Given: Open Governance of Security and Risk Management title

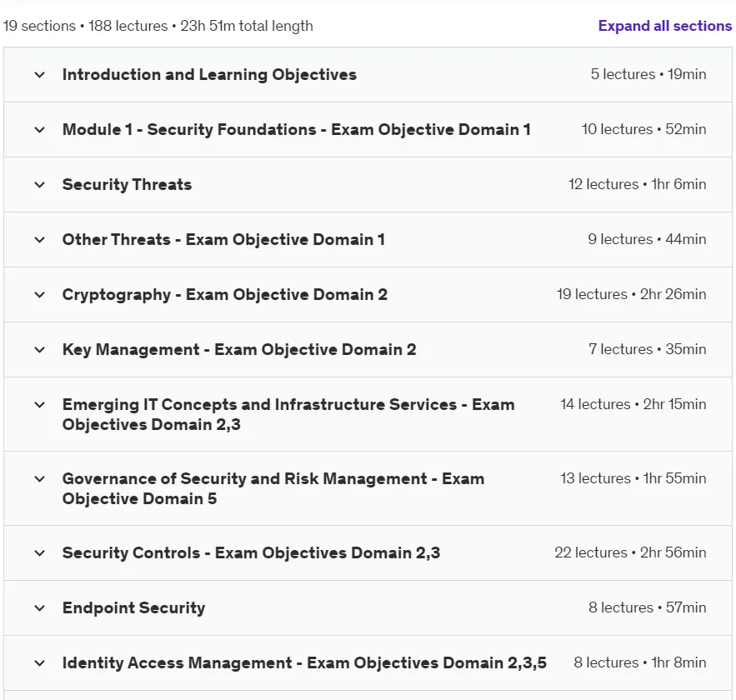Looking at the screenshot, I should click(x=273, y=488).
